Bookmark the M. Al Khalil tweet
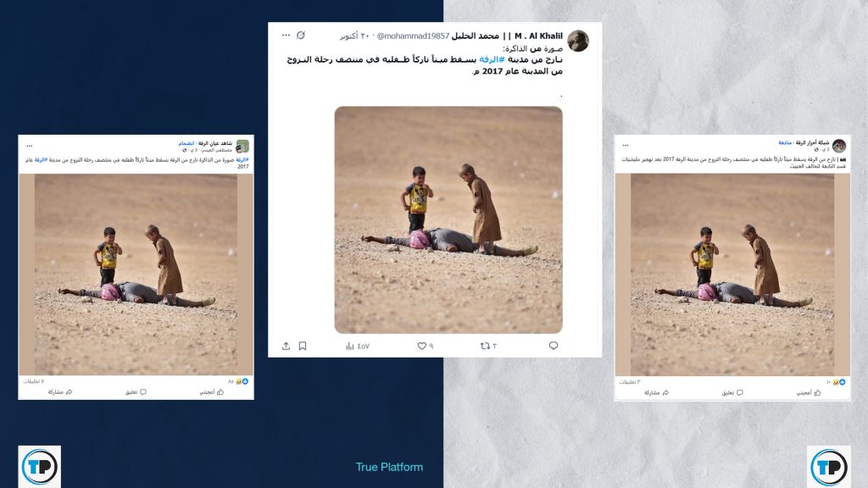 click(303, 346)
